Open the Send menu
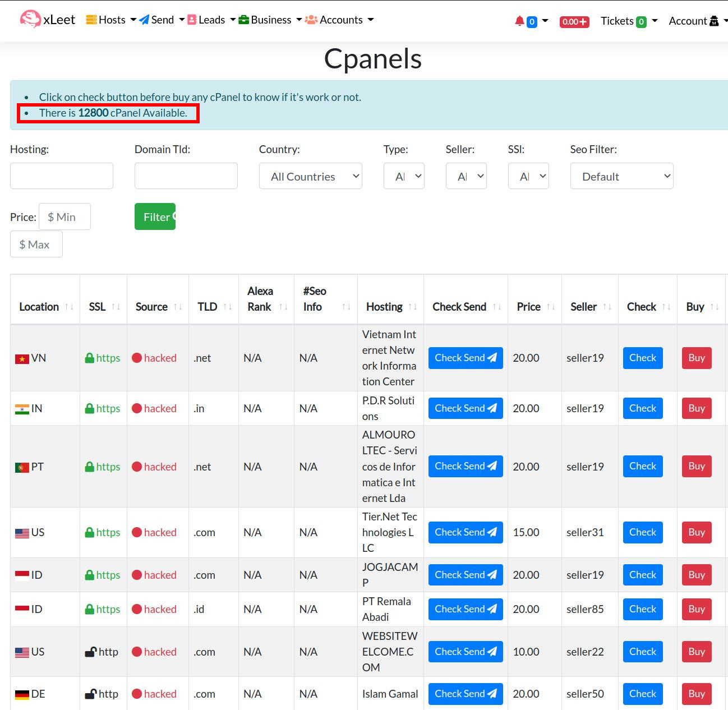 (162, 20)
